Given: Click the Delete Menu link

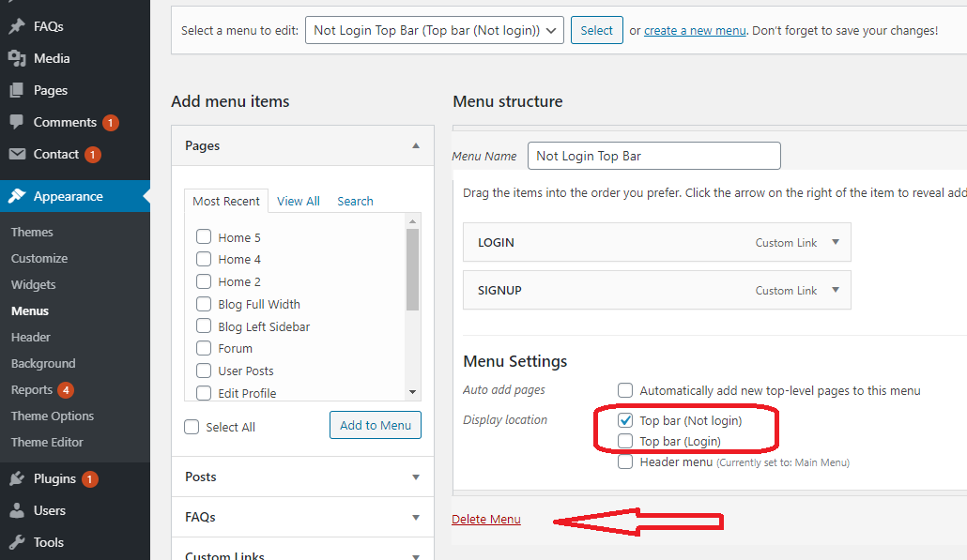Looking at the screenshot, I should 486,519.
